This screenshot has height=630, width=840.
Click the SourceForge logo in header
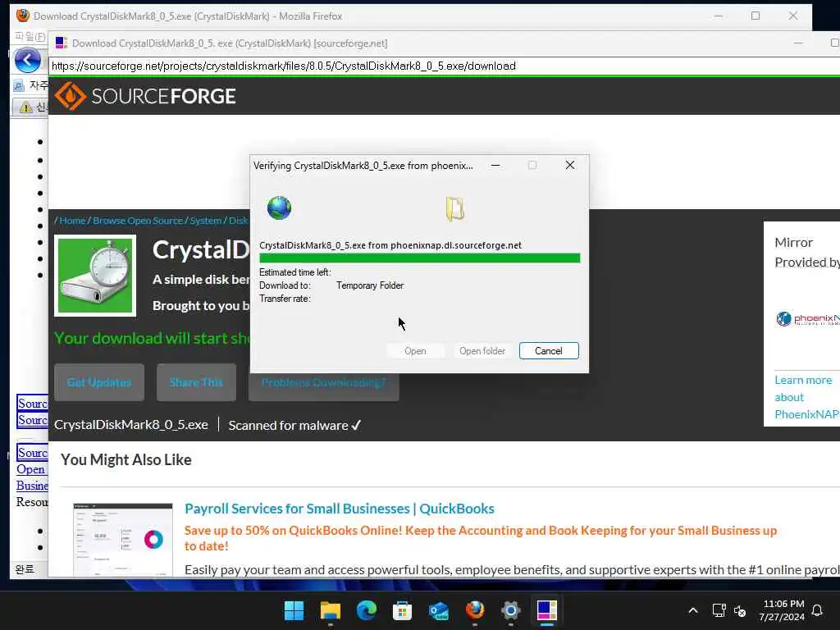[x=145, y=97]
